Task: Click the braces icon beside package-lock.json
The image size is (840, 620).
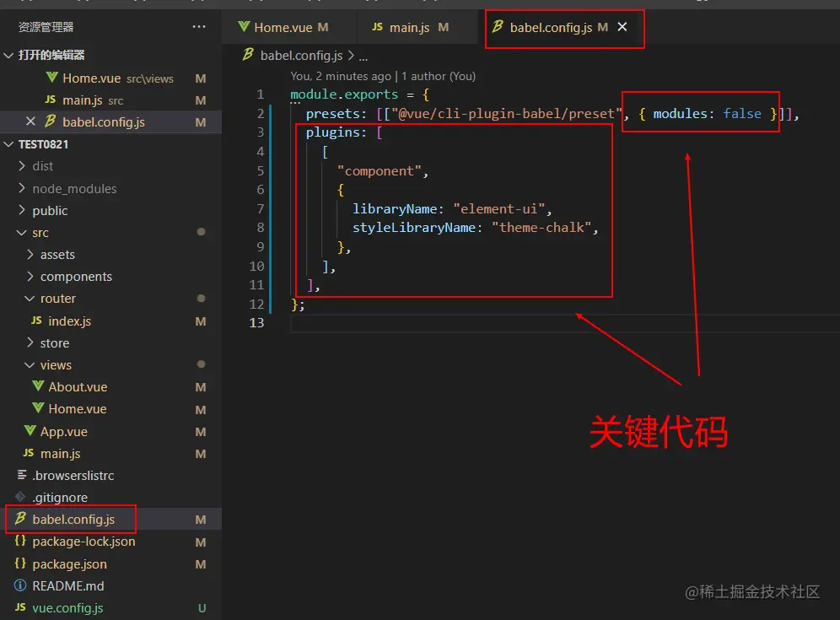Action: coord(20,541)
